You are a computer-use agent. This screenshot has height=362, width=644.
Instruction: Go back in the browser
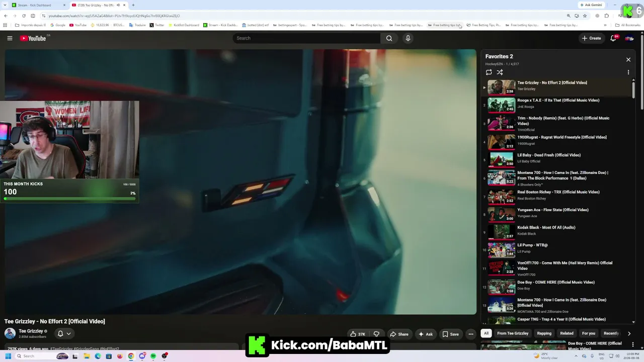(5, 16)
